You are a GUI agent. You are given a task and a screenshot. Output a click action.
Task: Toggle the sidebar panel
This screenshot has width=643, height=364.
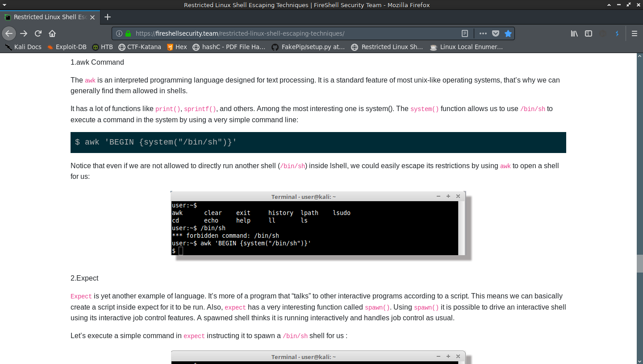589,33
